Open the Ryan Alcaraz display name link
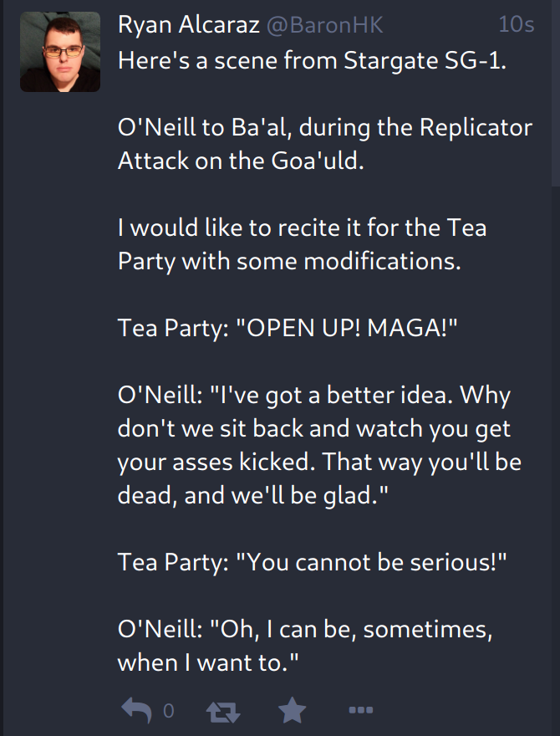560x736 pixels. 189,25
